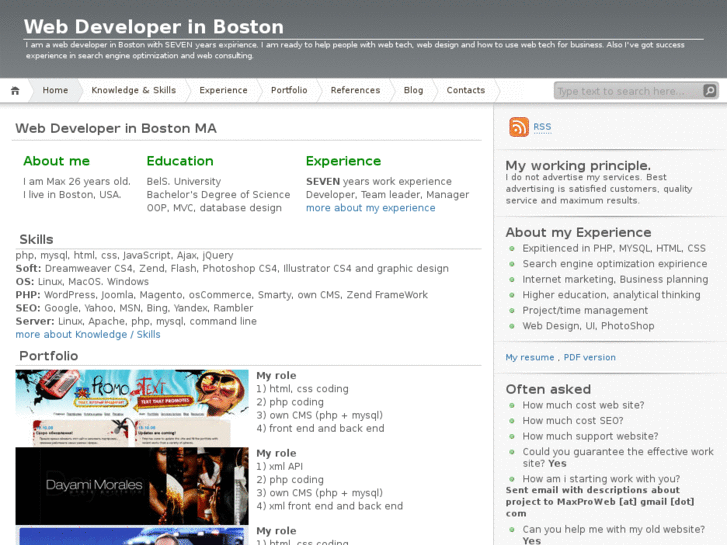The height and width of the screenshot is (545, 727).
Task: Click 'Search engine optimization expirience' list item
Action: [x=615, y=264]
